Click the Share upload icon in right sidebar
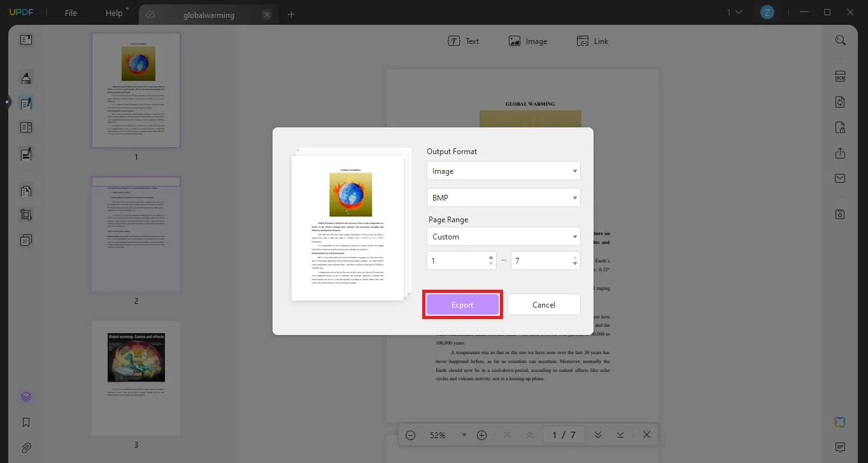868x463 pixels. click(841, 153)
